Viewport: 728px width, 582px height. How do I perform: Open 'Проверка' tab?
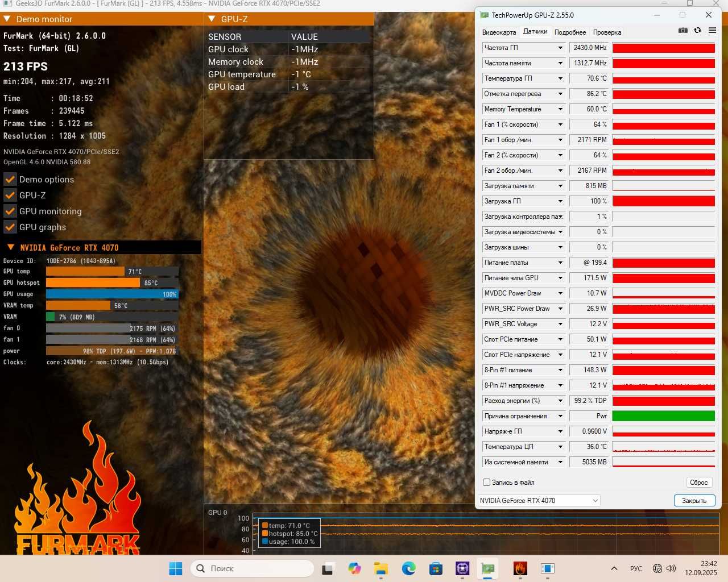(607, 32)
